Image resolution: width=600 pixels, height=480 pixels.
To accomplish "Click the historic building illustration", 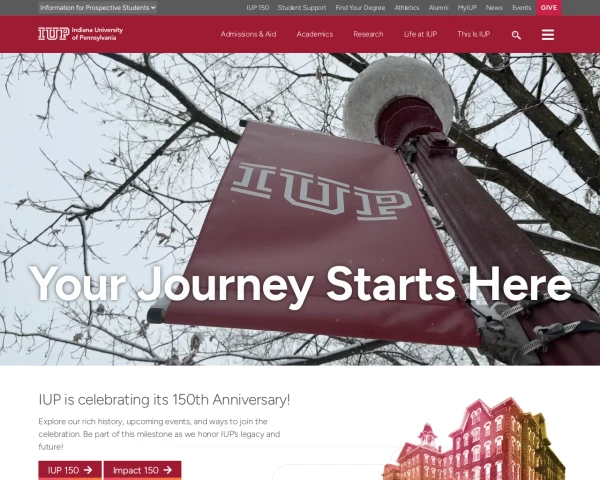I will (x=474, y=439).
